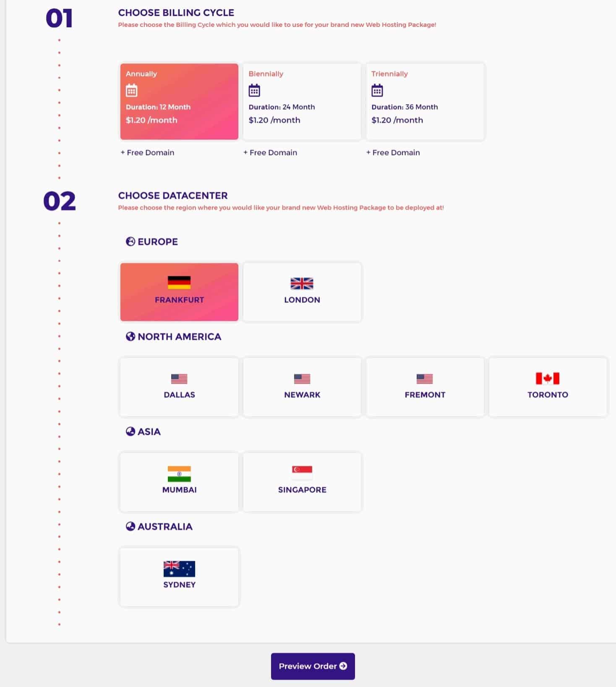
Task: Click the calendar icon in Biennially card
Action: click(254, 90)
